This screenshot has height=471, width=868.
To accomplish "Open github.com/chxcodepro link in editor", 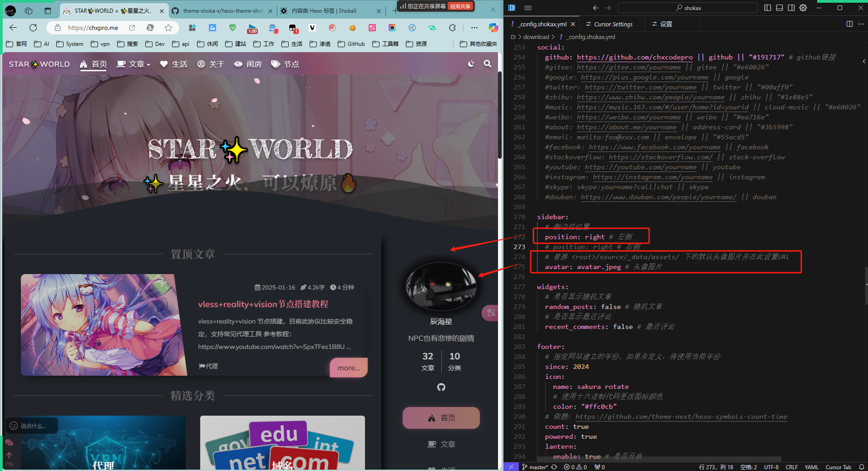I will click(x=635, y=57).
